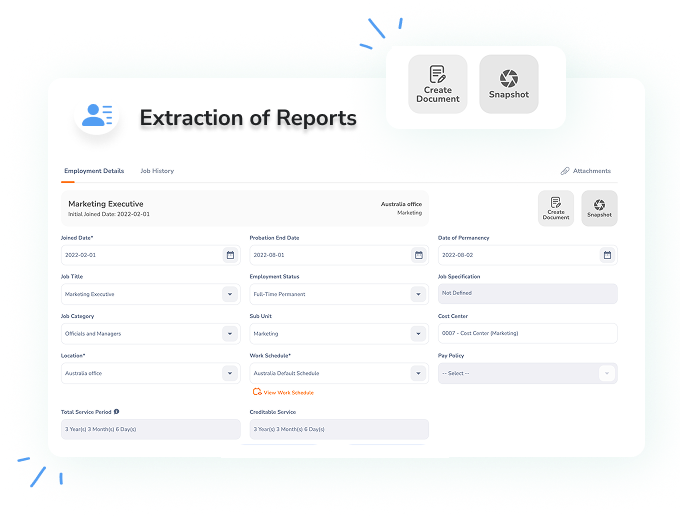The image size is (680, 517).
Task: Click the small Create Document button in form
Action: tap(556, 208)
